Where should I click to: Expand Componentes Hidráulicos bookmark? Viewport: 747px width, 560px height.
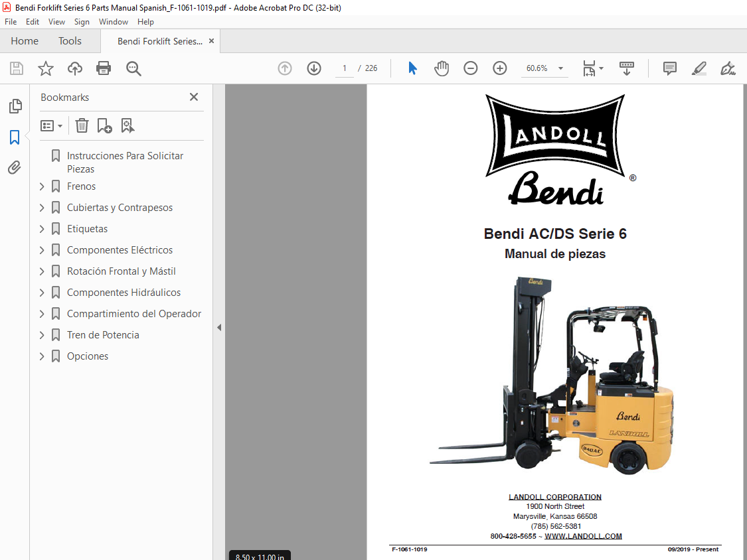click(42, 293)
